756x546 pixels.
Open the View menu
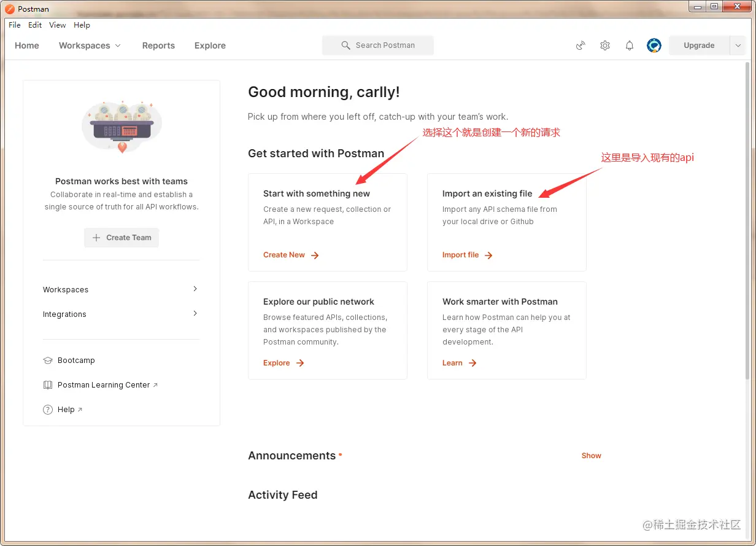point(58,25)
